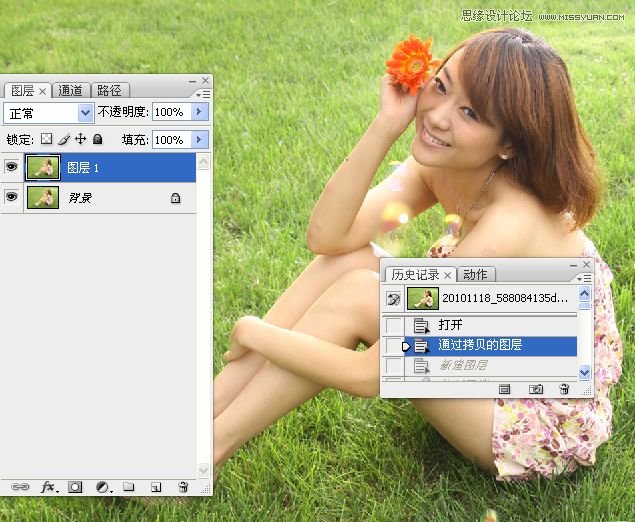635x522 pixels.
Task: Expand the 填充 fill slider arrow
Action: tap(199, 140)
